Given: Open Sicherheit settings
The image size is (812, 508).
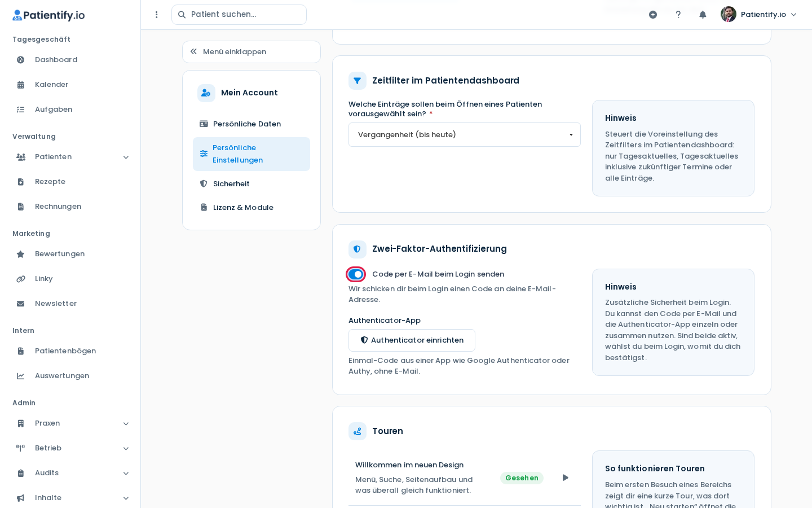Looking at the screenshot, I should (251, 184).
